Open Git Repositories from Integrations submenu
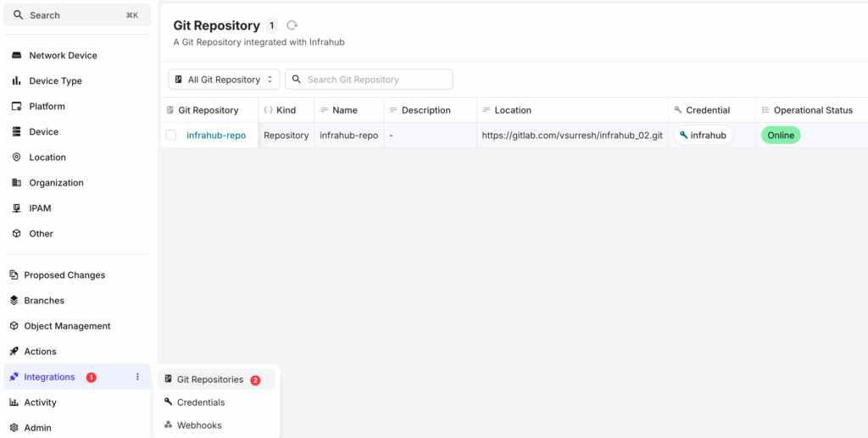Screen dimensions: 868x438 (216, 380)
